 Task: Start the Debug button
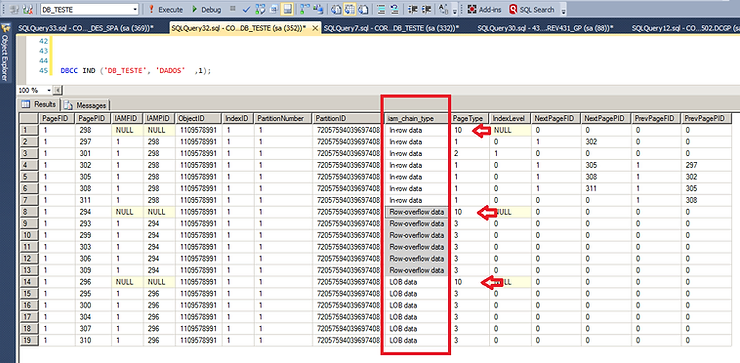pyautogui.click(x=206, y=9)
